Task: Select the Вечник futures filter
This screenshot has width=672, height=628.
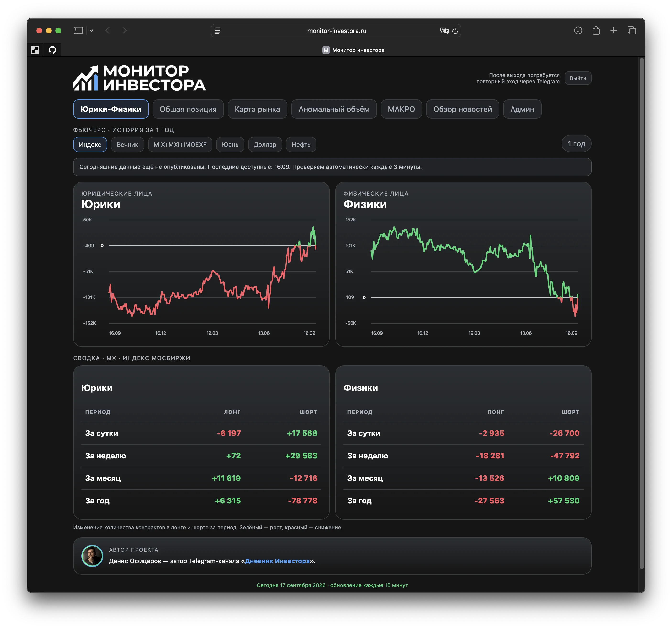Action: 127,145
